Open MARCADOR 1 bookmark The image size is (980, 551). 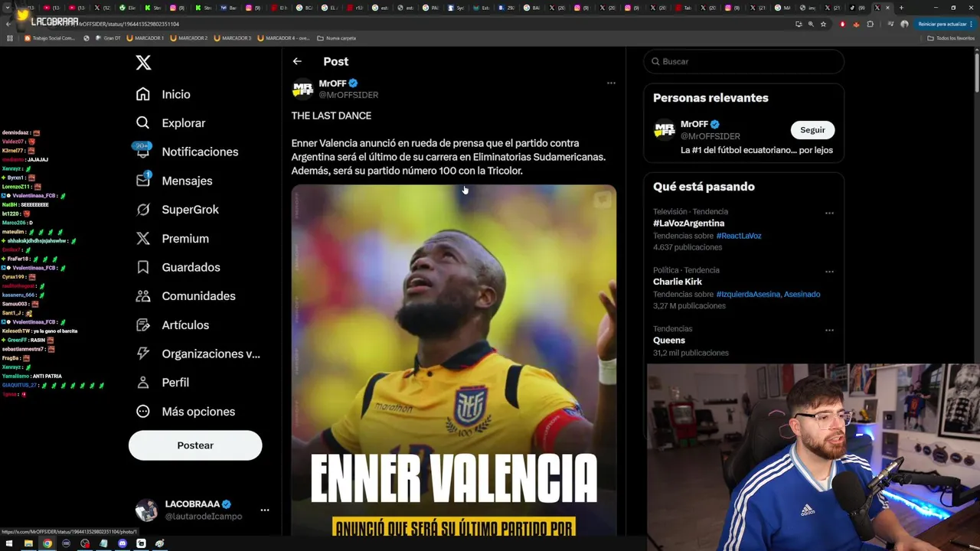(x=145, y=37)
